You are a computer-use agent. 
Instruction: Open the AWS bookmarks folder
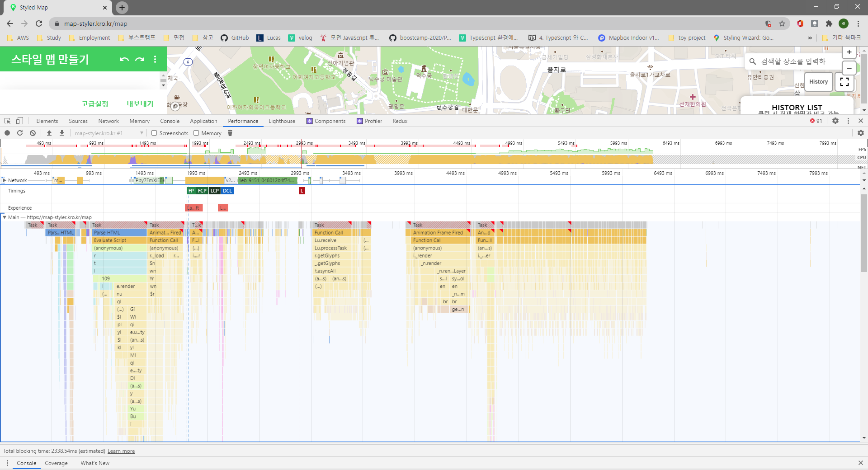pos(18,38)
